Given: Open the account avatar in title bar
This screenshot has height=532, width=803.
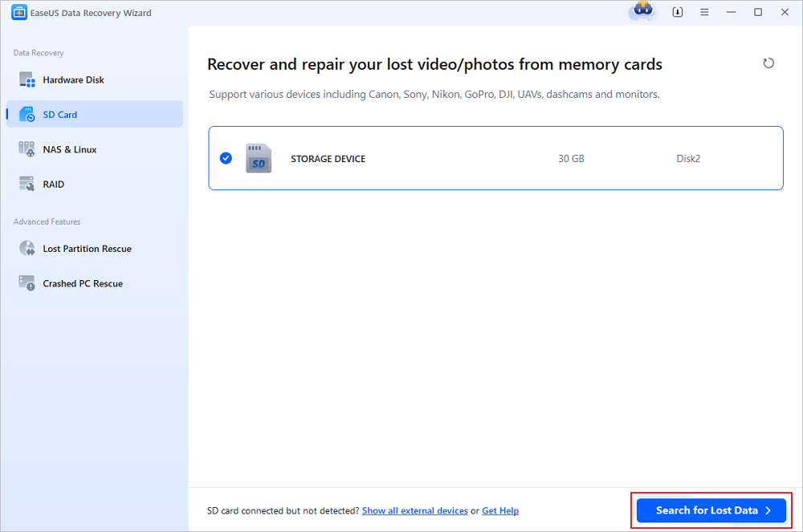Looking at the screenshot, I should tap(643, 11).
